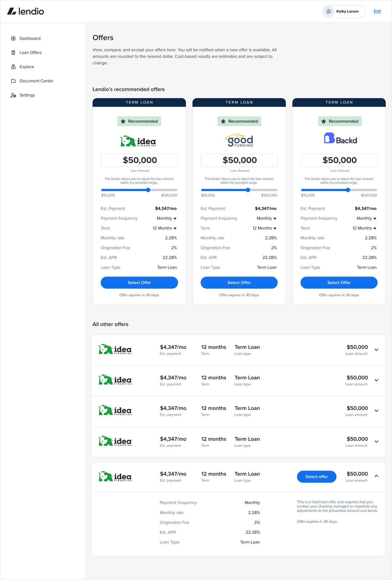Expand the first other-offers row chevron

[376, 350]
